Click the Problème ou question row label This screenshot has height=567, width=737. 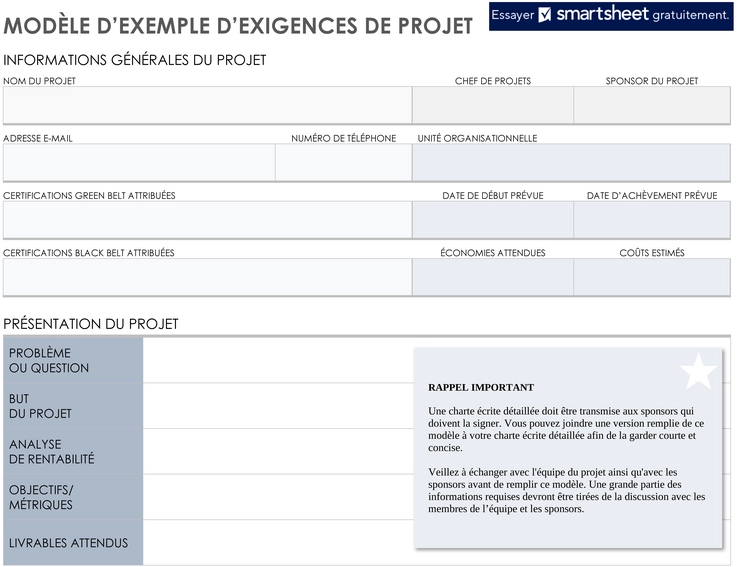pos(73,360)
